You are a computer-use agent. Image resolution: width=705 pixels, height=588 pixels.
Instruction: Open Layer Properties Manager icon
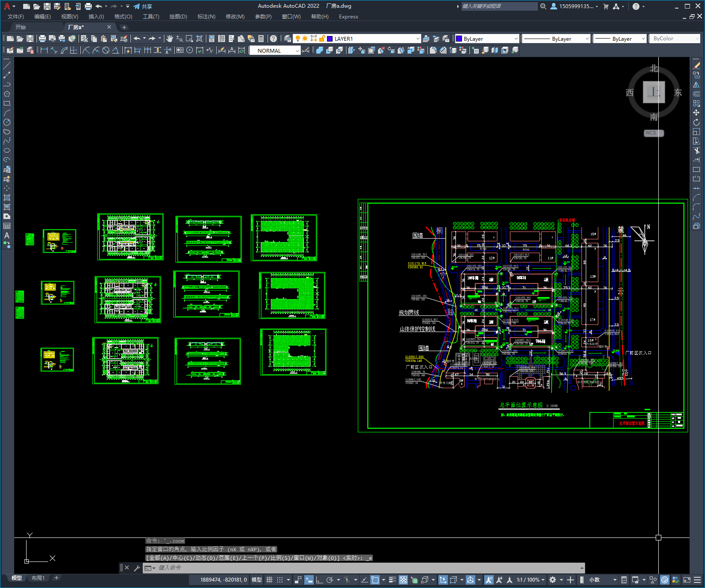pos(288,39)
